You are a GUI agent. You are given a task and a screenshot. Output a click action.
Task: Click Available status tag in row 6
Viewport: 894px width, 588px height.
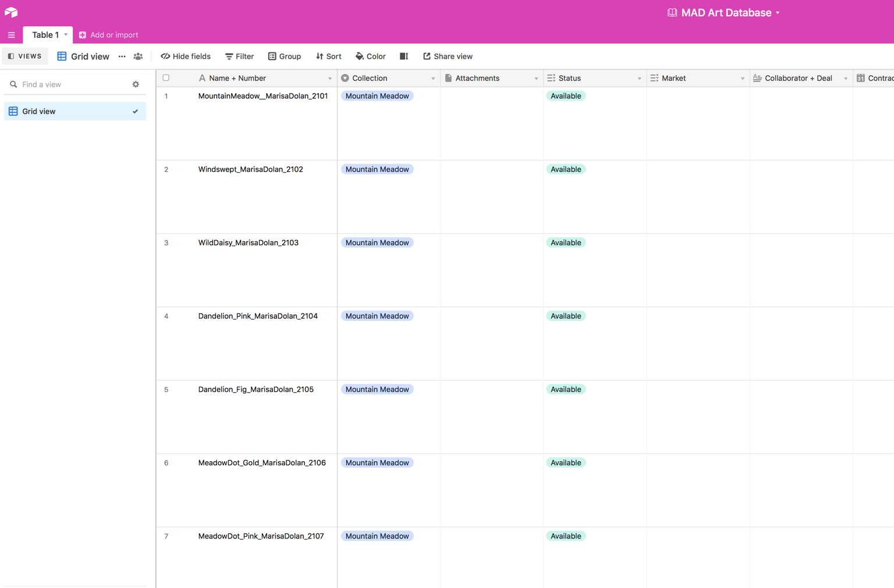[x=566, y=463]
